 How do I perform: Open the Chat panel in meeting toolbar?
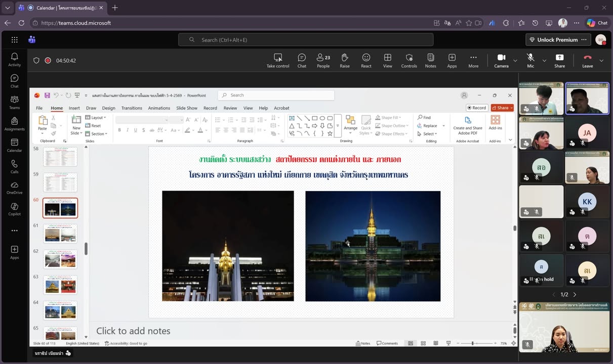coord(302,60)
